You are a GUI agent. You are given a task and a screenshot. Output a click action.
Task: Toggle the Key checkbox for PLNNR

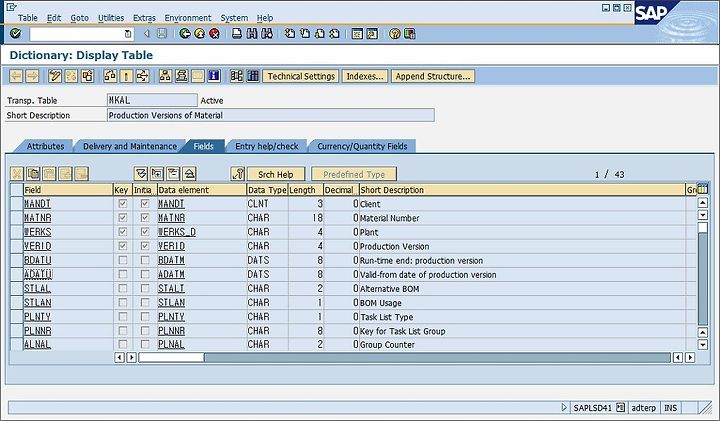pyautogui.click(x=123, y=331)
